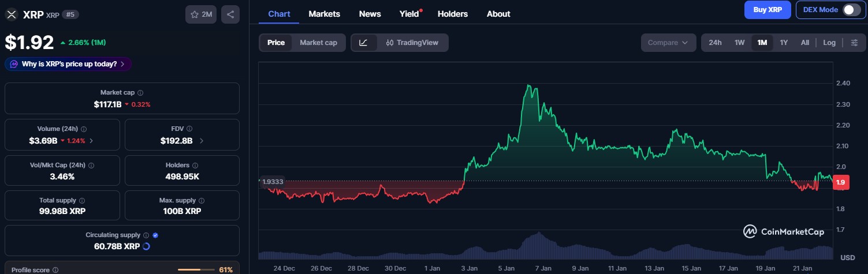Click the 100B XRP max supply value
868x274 pixels.
tap(182, 211)
